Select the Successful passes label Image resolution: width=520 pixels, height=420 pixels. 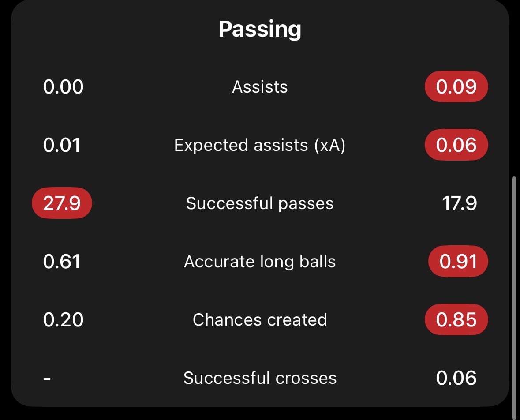260,203
